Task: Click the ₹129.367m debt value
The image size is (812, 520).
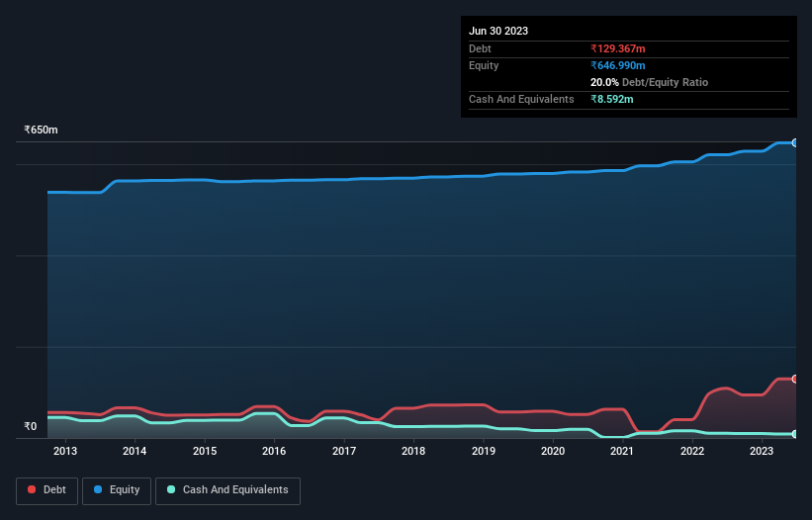Action: pyautogui.click(x=618, y=48)
